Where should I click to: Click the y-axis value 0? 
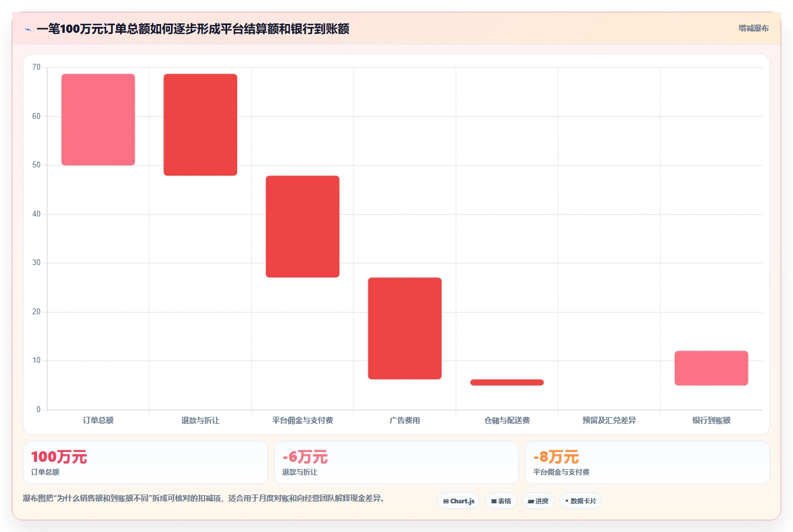pos(39,410)
